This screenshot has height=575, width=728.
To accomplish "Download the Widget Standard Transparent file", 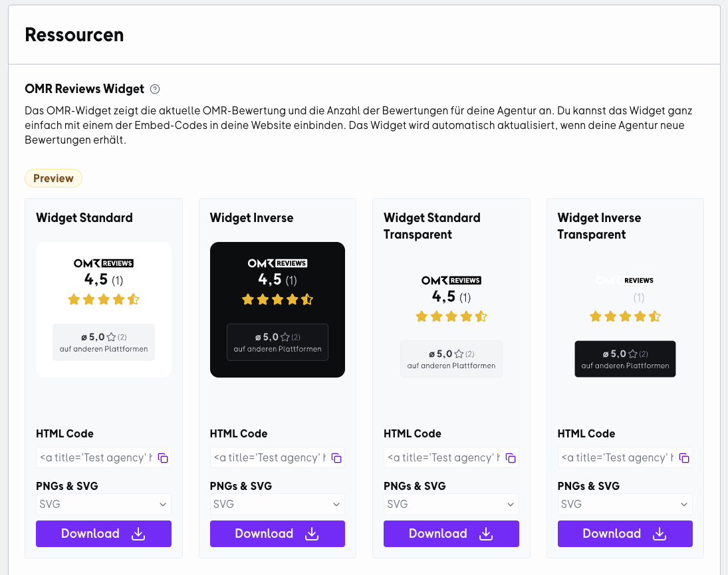I will click(x=451, y=534).
